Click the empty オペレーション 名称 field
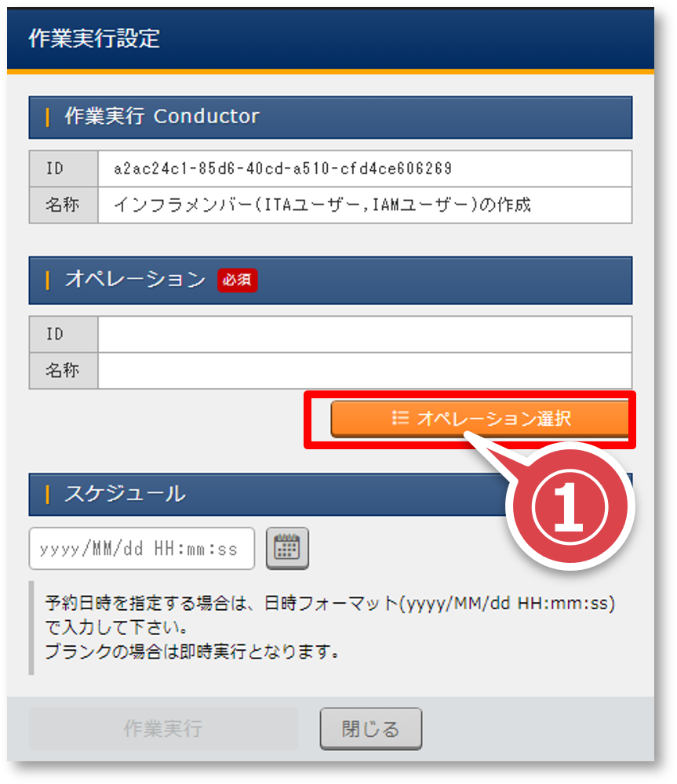Viewport: 677px width, 784px height. click(364, 370)
